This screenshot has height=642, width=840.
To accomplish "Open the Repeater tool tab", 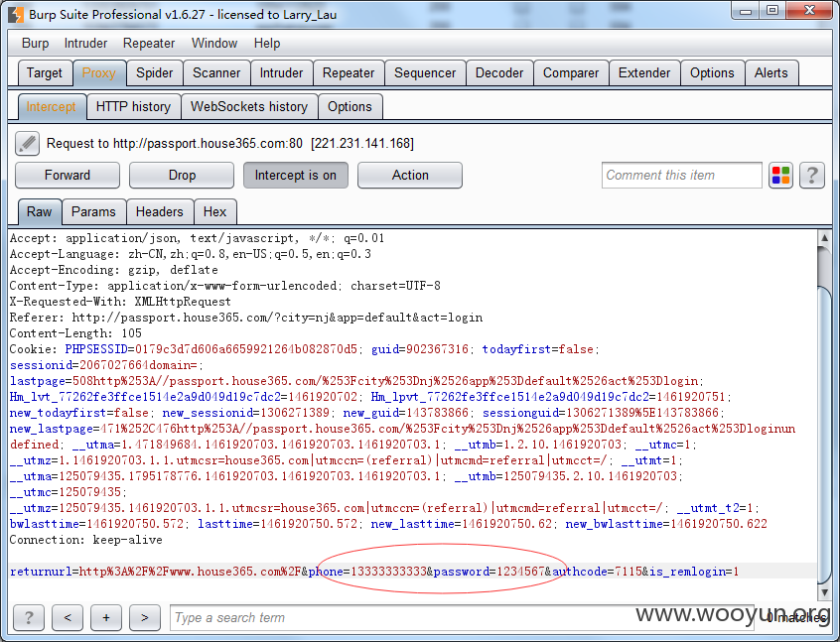I will pos(349,72).
